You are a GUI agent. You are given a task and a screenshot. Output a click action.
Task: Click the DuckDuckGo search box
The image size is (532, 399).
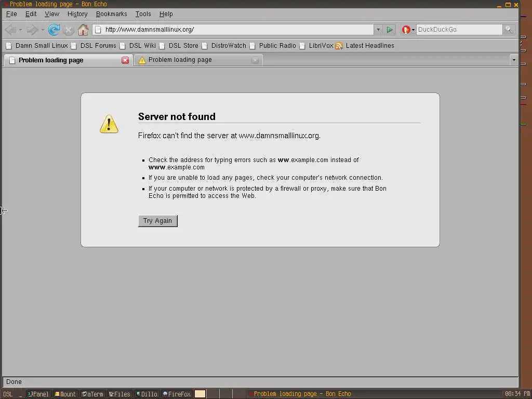pyautogui.click(x=459, y=30)
